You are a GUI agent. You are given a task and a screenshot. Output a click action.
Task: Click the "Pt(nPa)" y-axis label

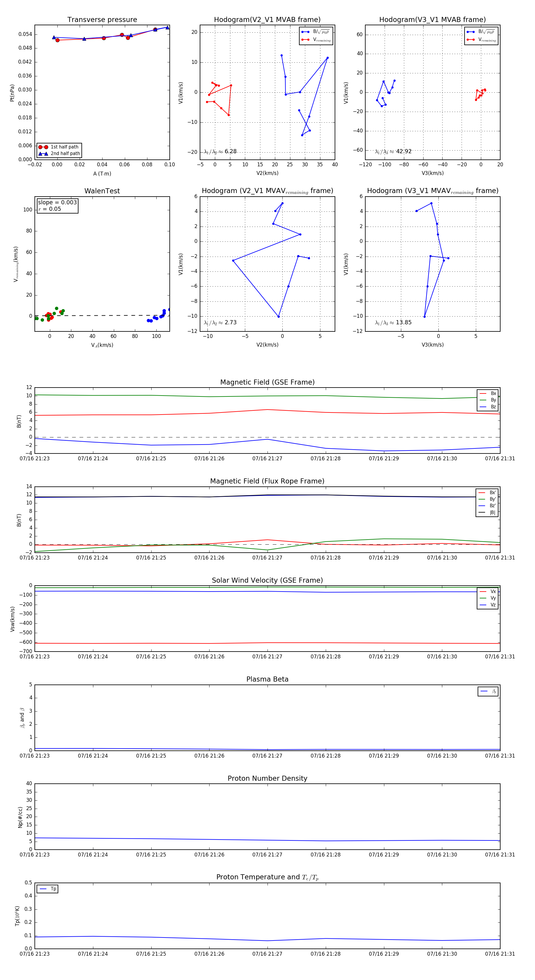[12, 92]
